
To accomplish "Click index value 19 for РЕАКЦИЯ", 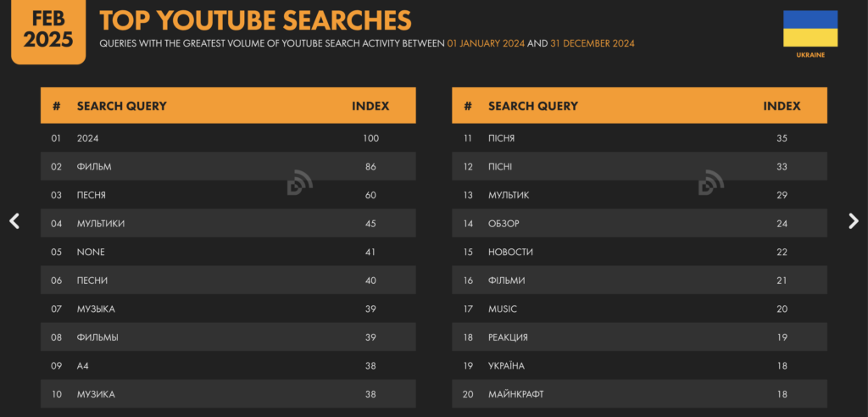I will (x=782, y=337).
